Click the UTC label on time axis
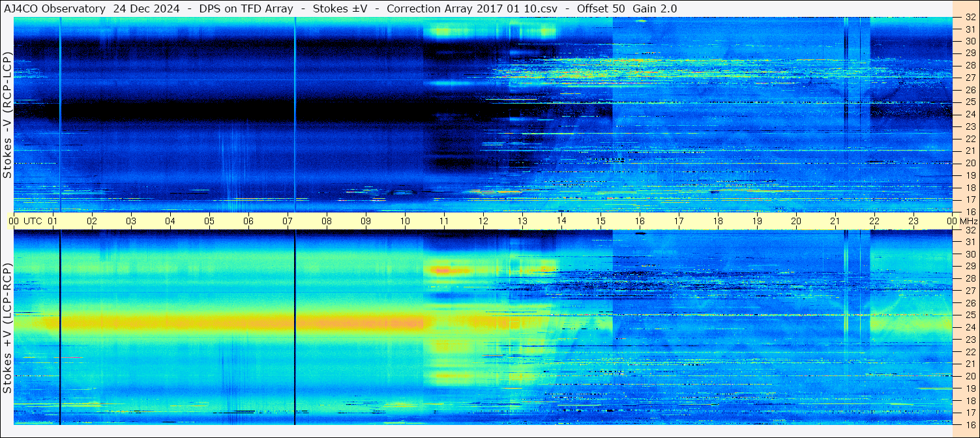The width and height of the screenshot is (980, 438). (x=34, y=221)
